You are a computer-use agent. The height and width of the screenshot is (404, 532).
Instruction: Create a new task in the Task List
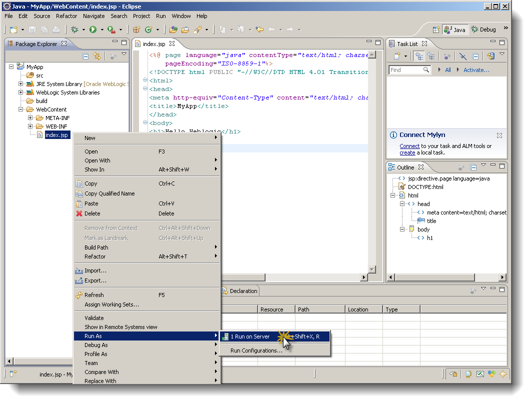[x=397, y=56]
